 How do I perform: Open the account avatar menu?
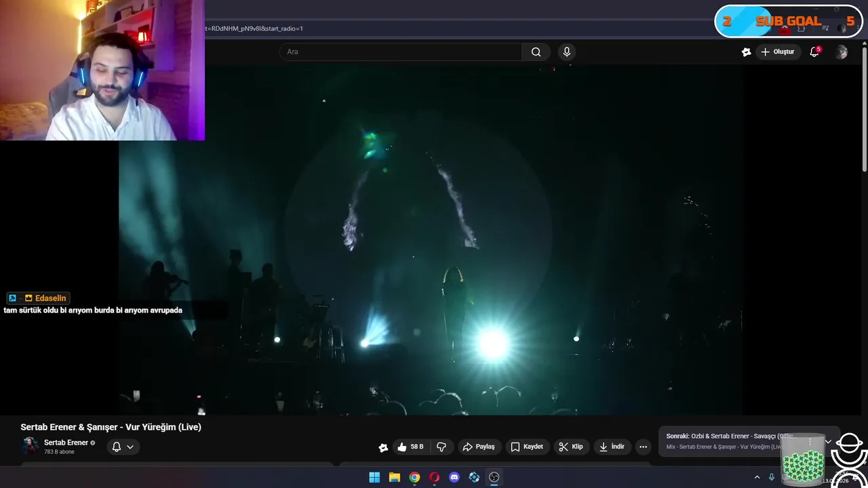[842, 52]
